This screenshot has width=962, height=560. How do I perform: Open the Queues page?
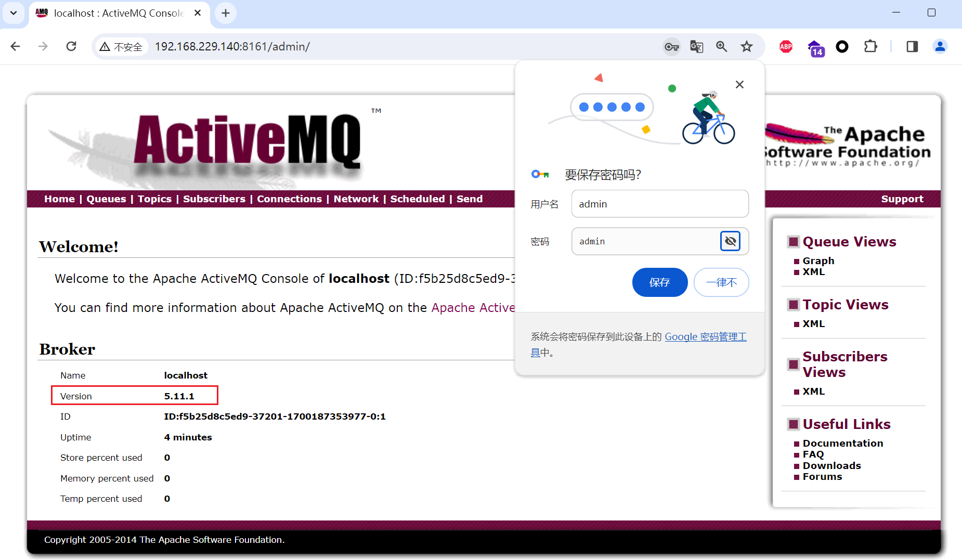(x=106, y=199)
